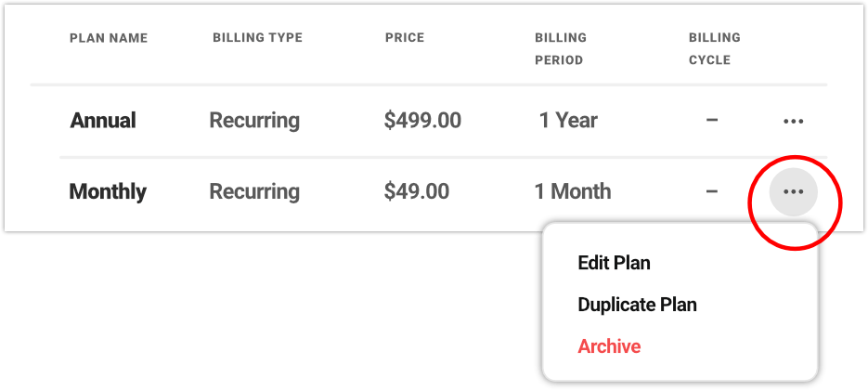Image resolution: width=868 pixels, height=391 pixels.
Task: Click the Billing Type column header
Action: click(x=257, y=38)
